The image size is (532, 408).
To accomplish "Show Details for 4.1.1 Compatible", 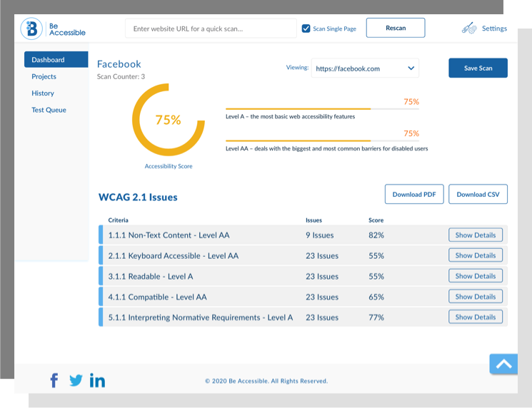I will pos(476,297).
